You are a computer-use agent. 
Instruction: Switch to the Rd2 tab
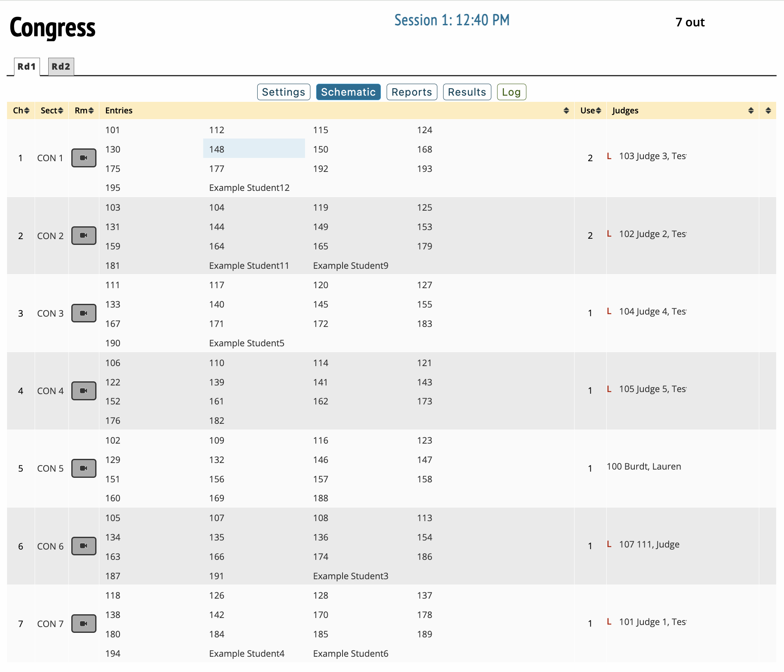coord(61,66)
